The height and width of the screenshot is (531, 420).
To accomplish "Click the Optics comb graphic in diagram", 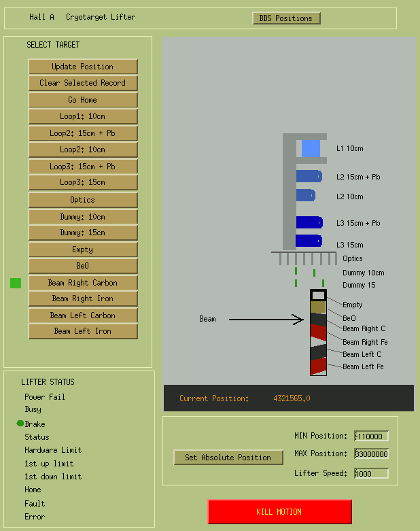I will tap(304, 258).
